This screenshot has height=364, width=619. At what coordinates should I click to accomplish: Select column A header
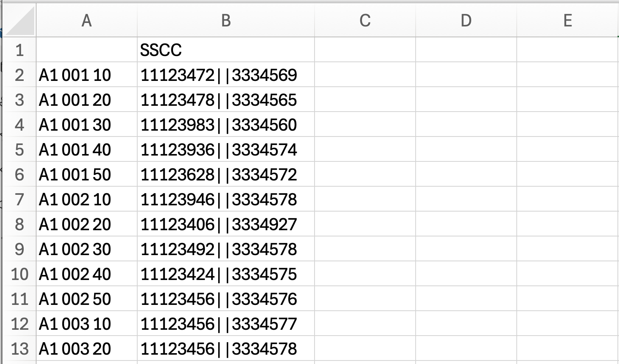[x=87, y=20]
